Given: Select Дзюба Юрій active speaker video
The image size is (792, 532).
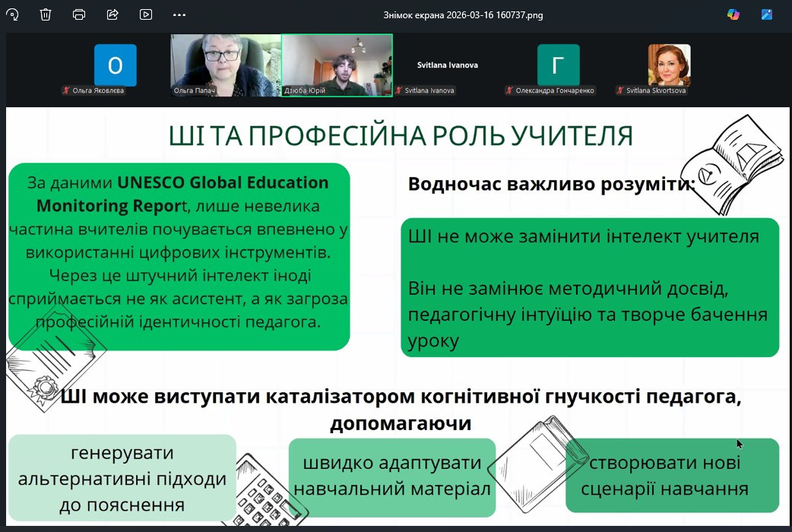Looking at the screenshot, I should point(337,65).
